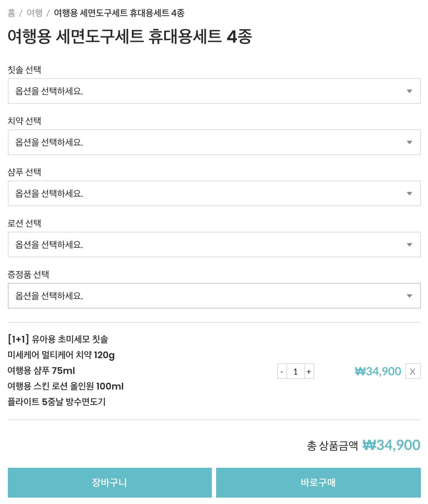The height and width of the screenshot is (504, 428).
Task: Click the arrow icon on 칫솔 dropdown
Action: coord(410,91)
